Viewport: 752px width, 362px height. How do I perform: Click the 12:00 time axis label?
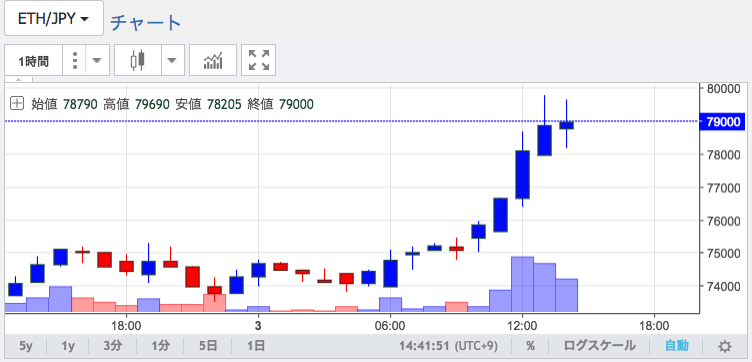(x=522, y=325)
